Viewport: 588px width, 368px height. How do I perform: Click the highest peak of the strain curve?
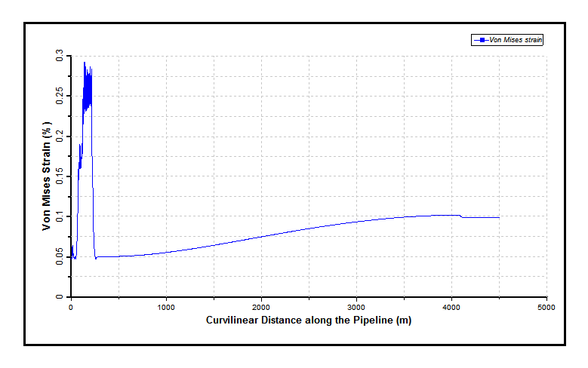click(85, 62)
